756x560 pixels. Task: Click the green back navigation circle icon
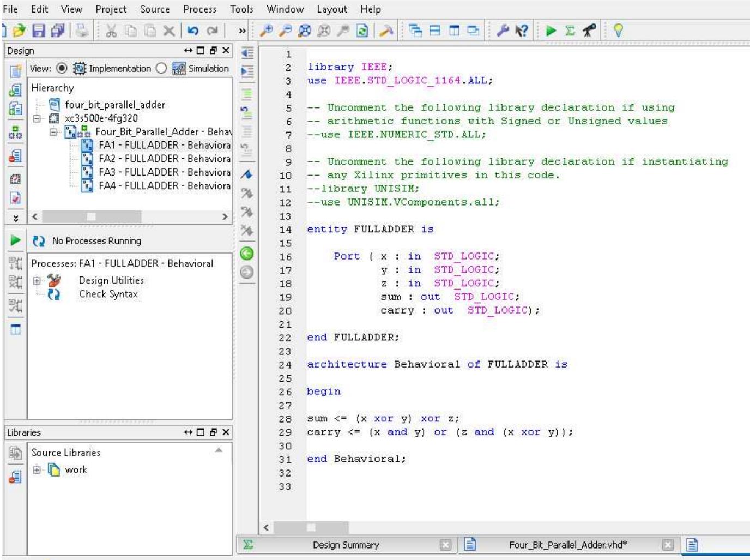tap(247, 254)
